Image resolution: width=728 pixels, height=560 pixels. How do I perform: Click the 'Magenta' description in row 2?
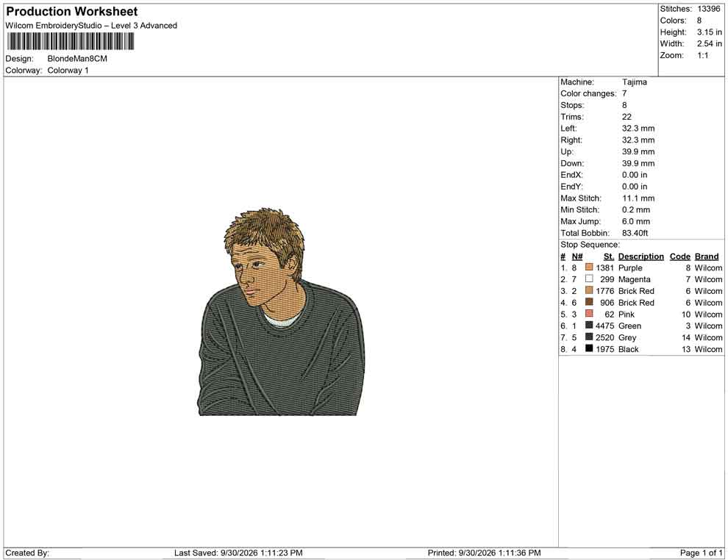[634, 279]
